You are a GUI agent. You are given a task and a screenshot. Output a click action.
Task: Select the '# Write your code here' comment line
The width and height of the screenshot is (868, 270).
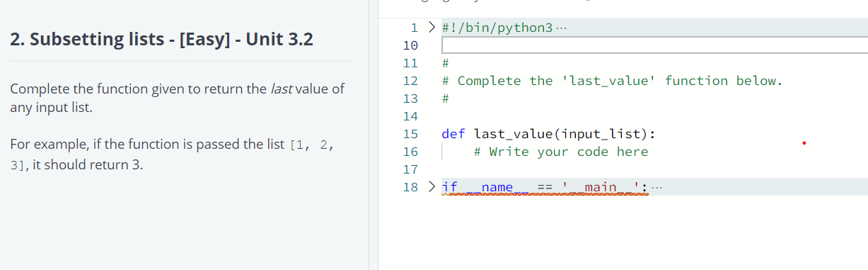[560, 152]
